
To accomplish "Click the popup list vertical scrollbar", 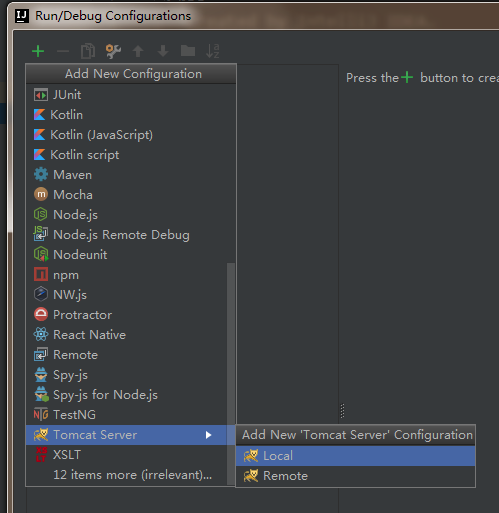I will 231,373.
